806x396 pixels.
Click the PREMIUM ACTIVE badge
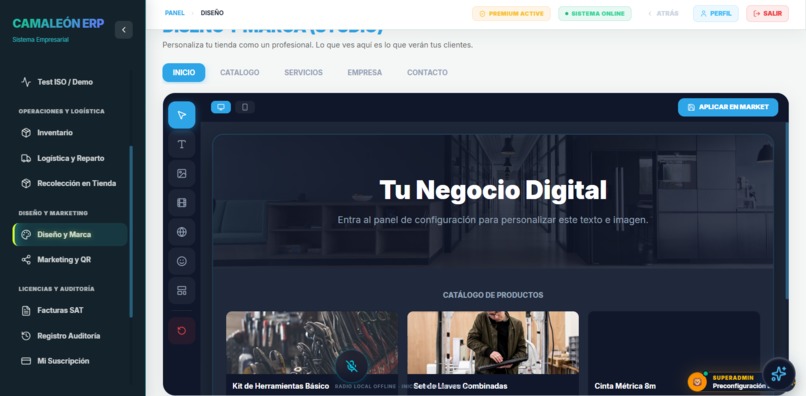pyautogui.click(x=511, y=13)
